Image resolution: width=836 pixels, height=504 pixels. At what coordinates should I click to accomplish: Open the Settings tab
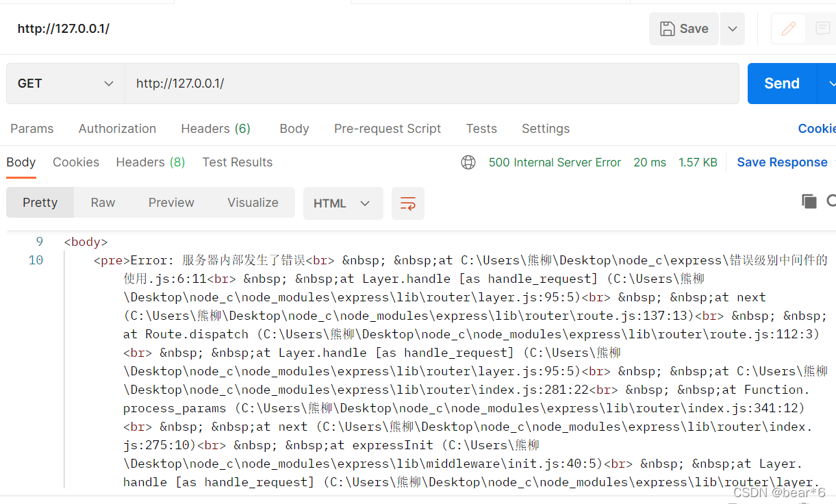click(x=546, y=129)
